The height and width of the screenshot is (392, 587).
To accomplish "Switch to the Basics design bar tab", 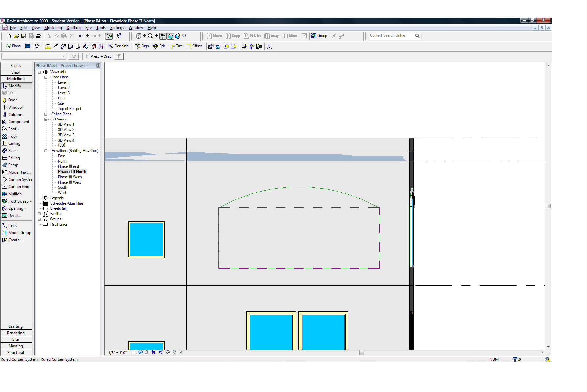I will (16, 66).
